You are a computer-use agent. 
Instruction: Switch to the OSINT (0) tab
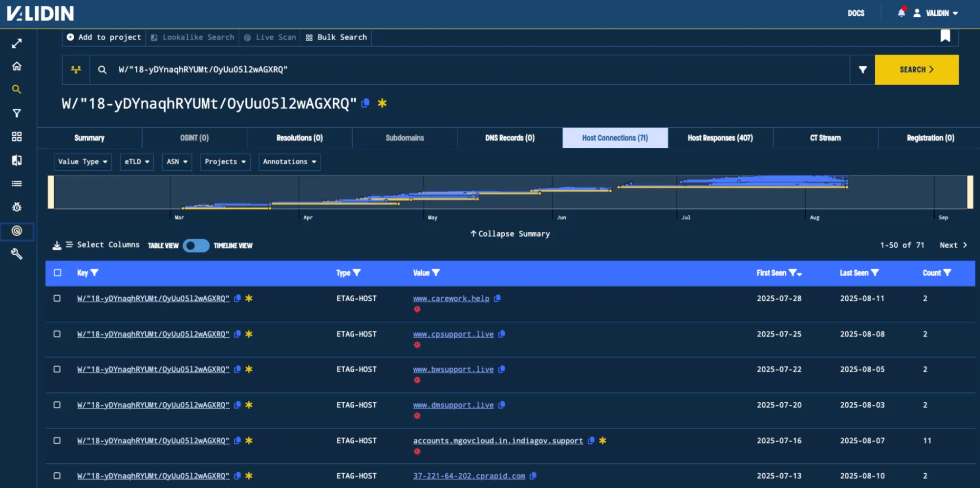(195, 138)
